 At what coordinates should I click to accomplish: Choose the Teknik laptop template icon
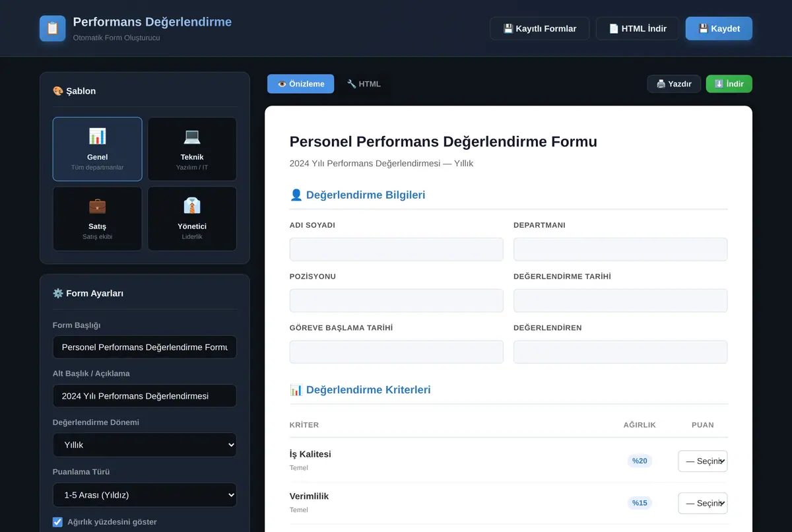tap(192, 137)
